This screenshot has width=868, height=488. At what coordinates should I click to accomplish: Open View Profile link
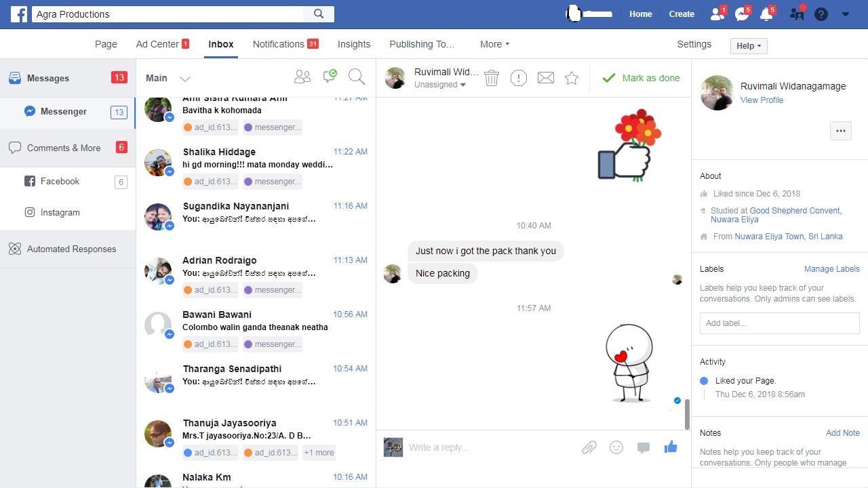pyautogui.click(x=762, y=100)
